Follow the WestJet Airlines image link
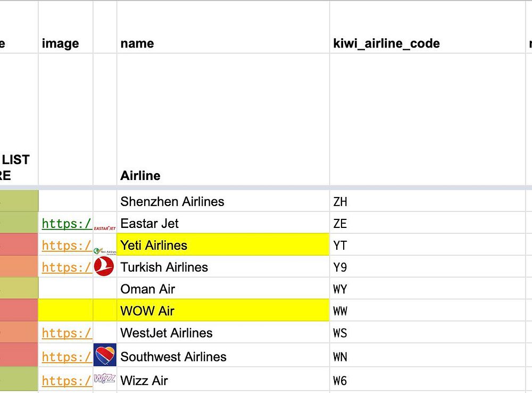The image size is (532, 393). (x=66, y=333)
